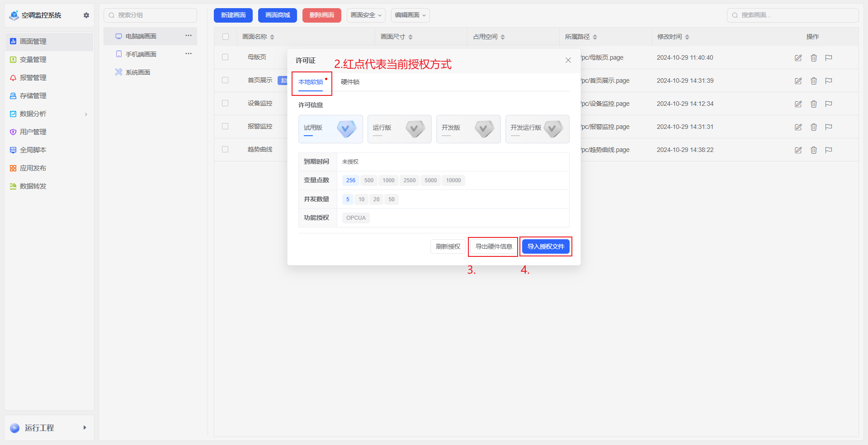The height and width of the screenshot is (445, 868).
Task: Toggle the select-all checkbox in table header
Action: [226, 37]
